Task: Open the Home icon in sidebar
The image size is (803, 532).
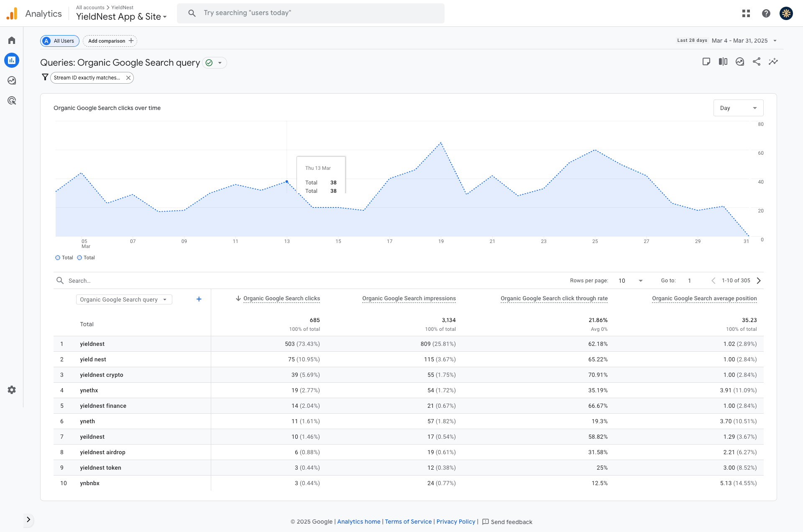Action: tap(12, 40)
